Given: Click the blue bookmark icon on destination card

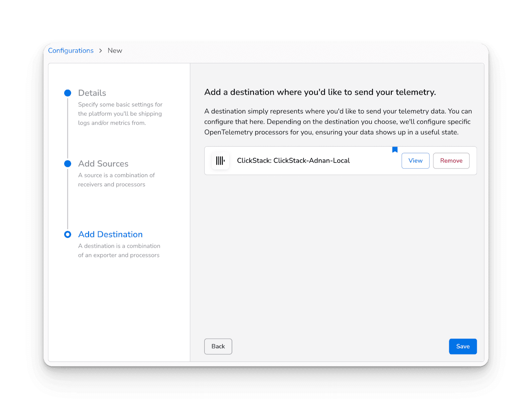Looking at the screenshot, I should [395, 150].
